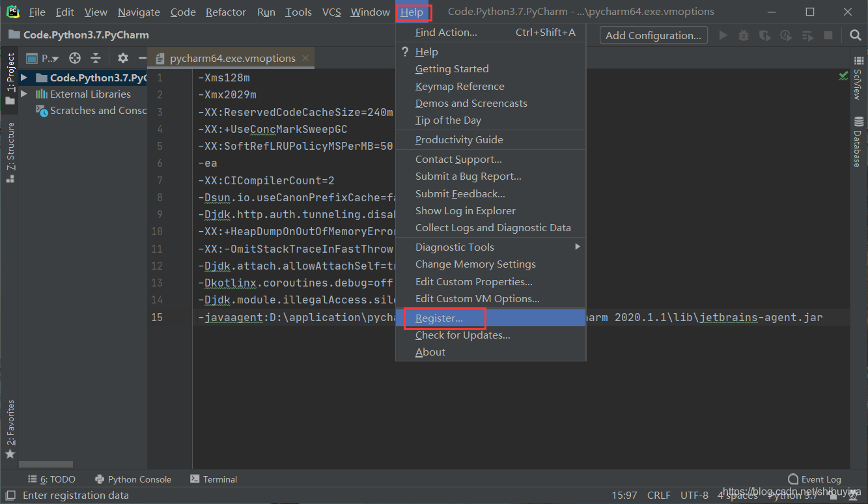This screenshot has height=504, width=868.
Task: Click the Stop square icon
Action: [x=828, y=35]
